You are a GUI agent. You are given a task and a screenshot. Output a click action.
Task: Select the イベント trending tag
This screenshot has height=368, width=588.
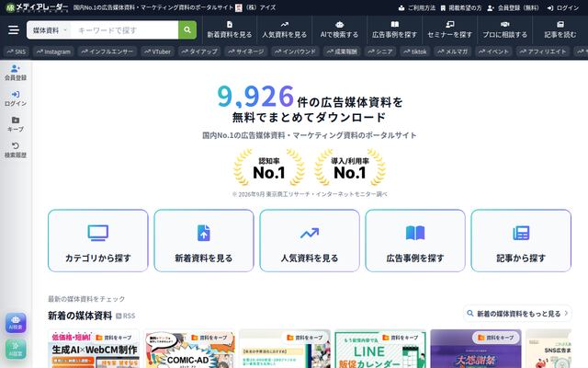coord(494,52)
